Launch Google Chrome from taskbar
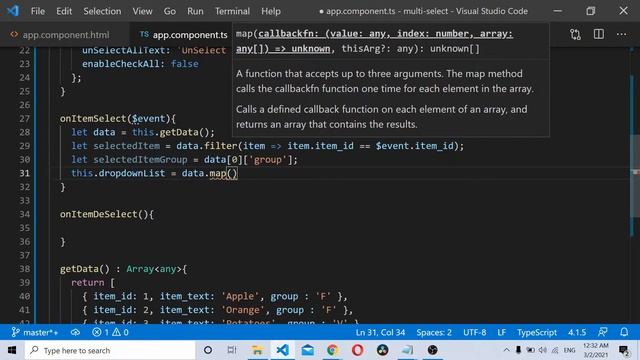Viewport: 640px width, 360px height. pos(333,350)
